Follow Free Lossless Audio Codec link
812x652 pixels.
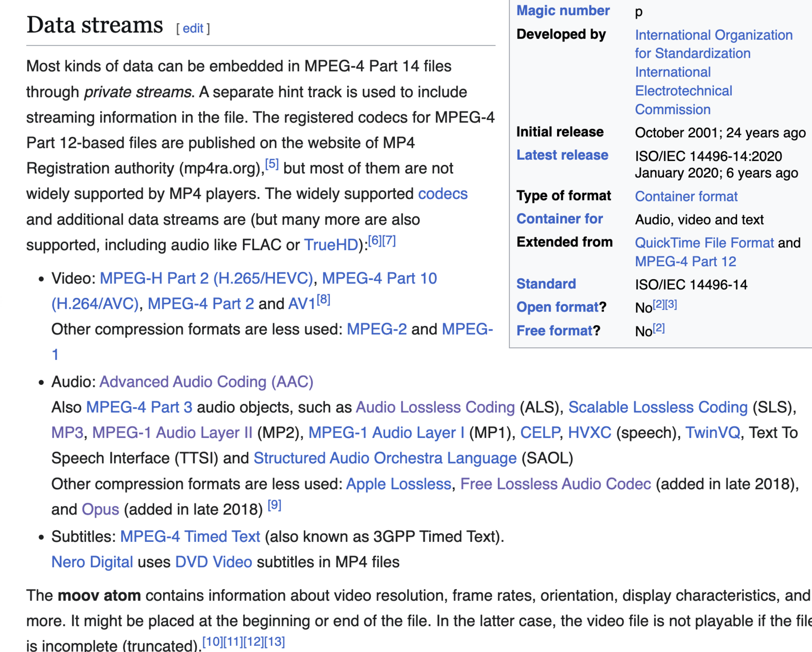555,484
